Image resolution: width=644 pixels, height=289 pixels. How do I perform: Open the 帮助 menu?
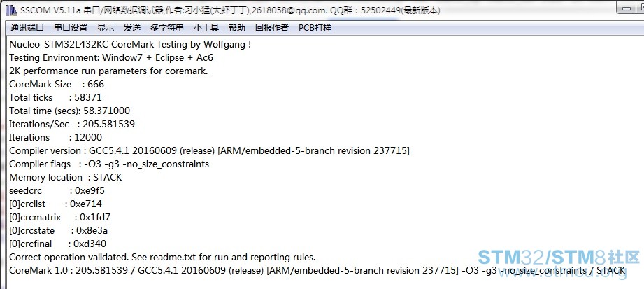[x=237, y=28]
